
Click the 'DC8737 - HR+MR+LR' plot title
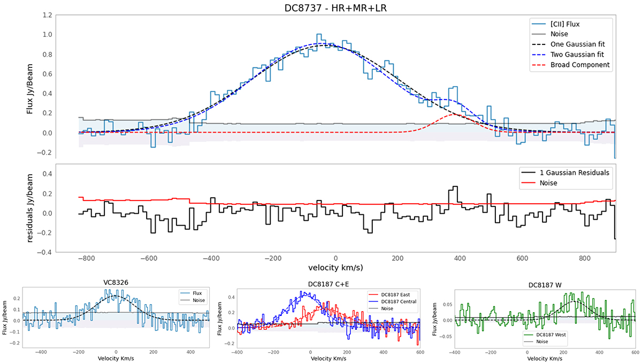(335, 7)
